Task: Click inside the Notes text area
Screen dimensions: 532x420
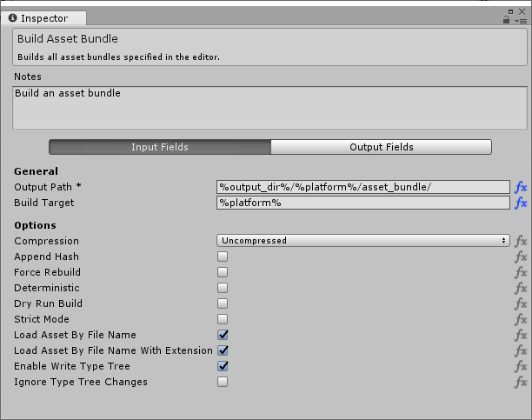Action: pyautogui.click(x=269, y=107)
